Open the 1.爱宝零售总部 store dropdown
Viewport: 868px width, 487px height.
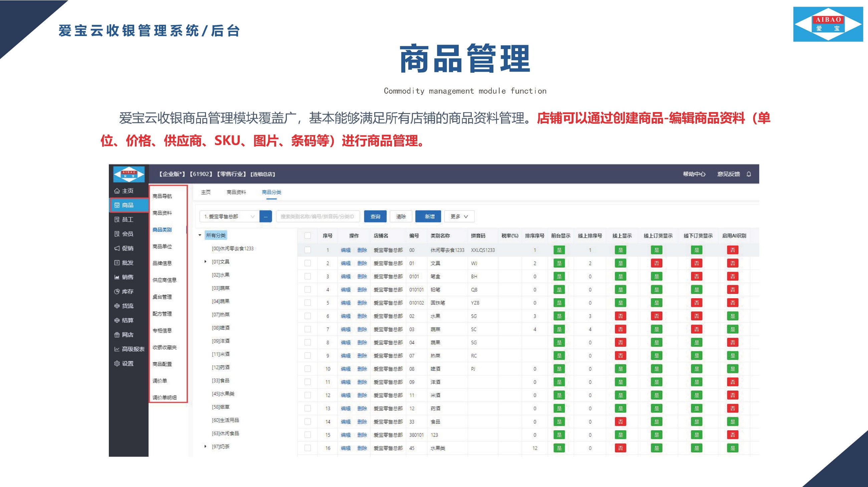click(x=229, y=216)
